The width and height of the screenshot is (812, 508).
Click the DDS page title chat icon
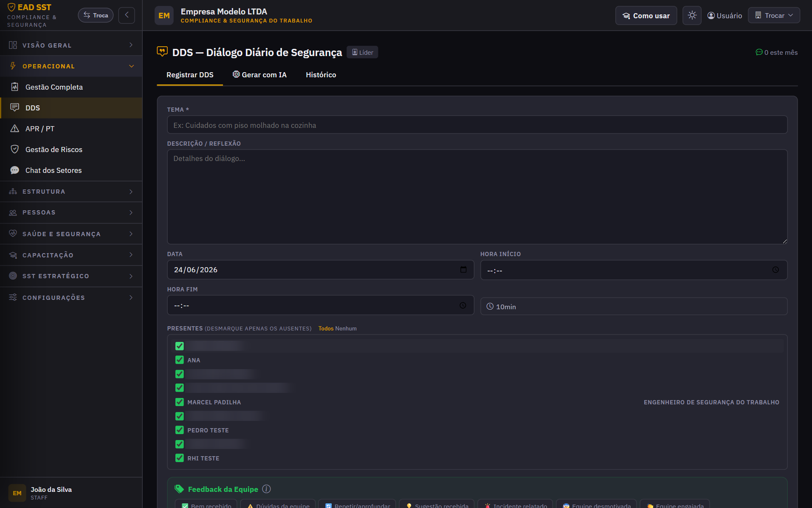click(x=162, y=52)
